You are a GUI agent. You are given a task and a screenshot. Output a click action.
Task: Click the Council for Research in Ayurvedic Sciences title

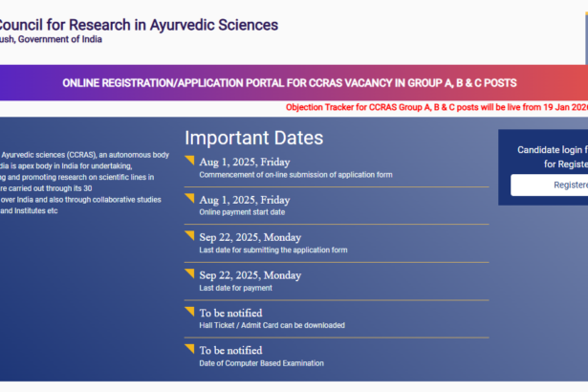(x=139, y=24)
